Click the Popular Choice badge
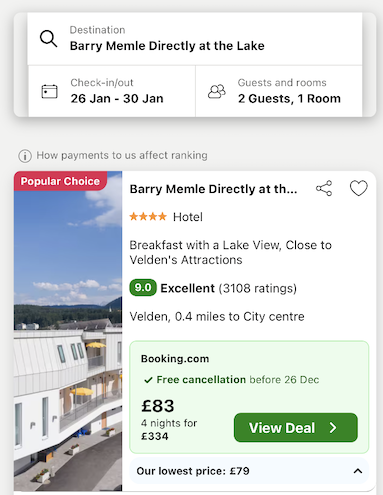The width and height of the screenshot is (383, 495). tap(60, 181)
